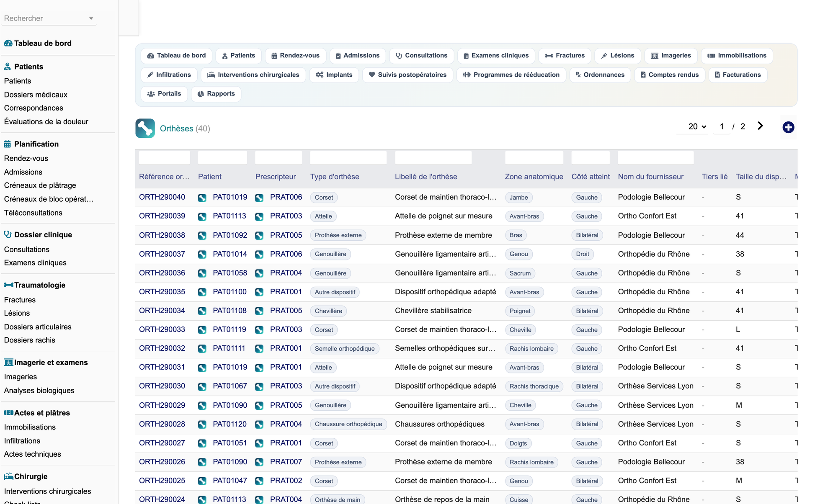Click the Dossier clinique stethoscope icon
The height and width of the screenshot is (504, 815).
[8, 234]
